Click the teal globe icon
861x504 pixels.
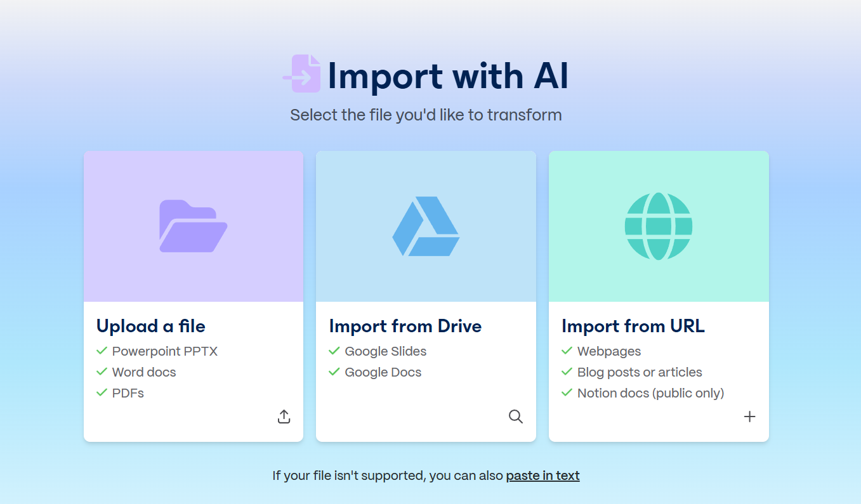coord(659,226)
